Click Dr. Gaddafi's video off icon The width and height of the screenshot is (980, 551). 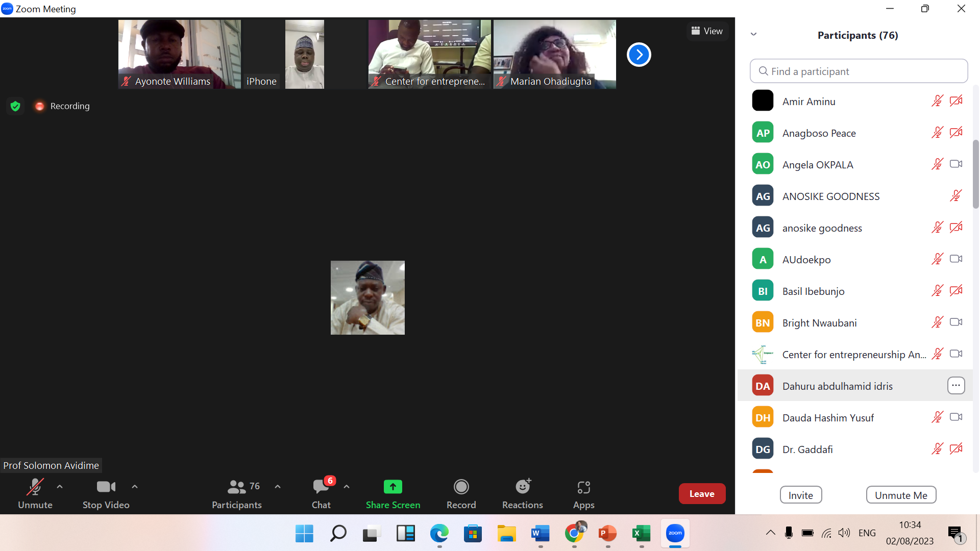coord(956,448)
